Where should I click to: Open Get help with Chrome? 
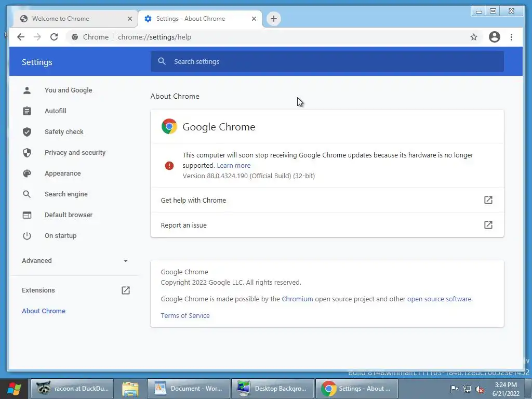[x=327, y=200]
